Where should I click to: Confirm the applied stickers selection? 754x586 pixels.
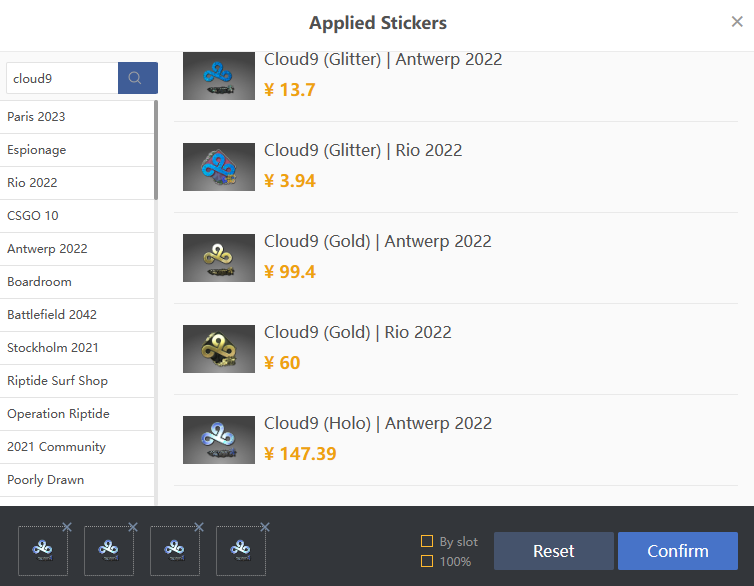677,551
